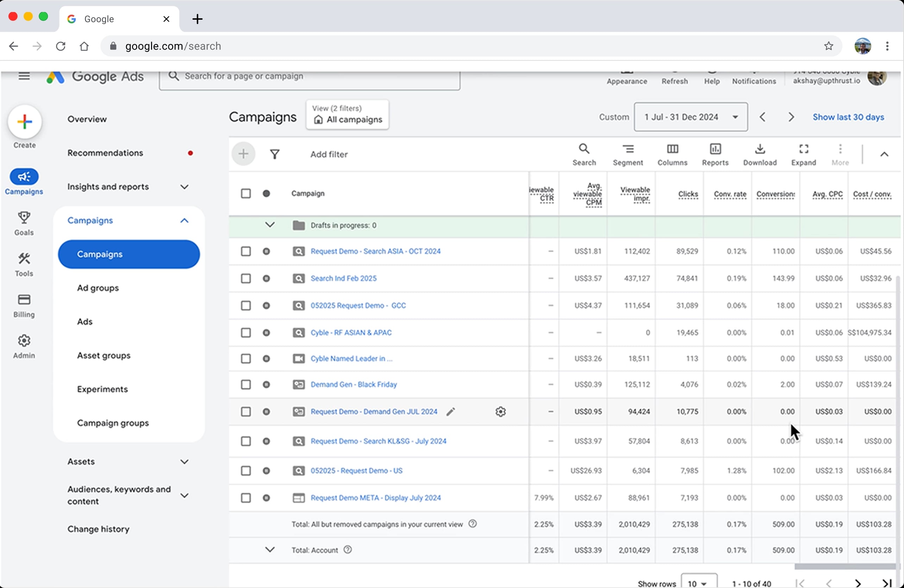Go to next page of campaigns
The width and height of the screenshot is (904, 588).
coord(858,583)
